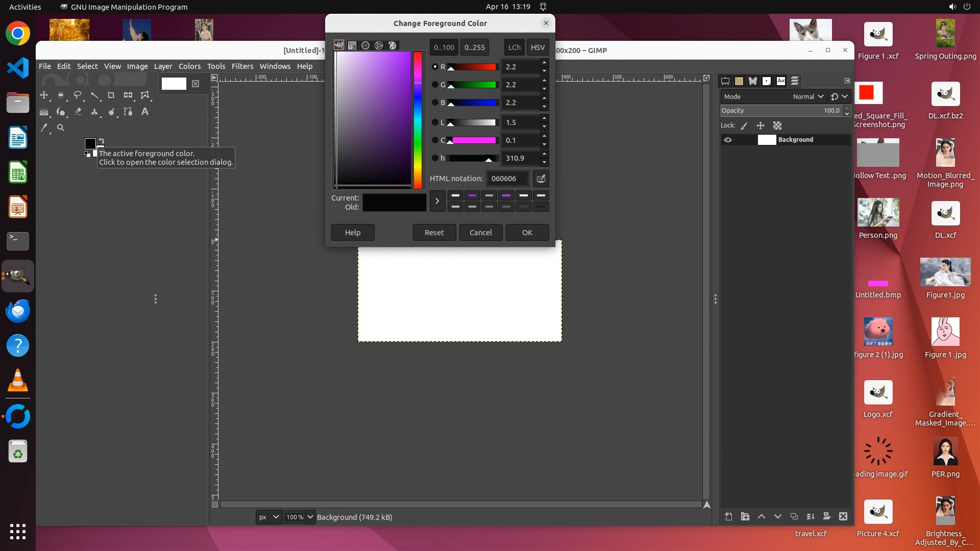This screenshot has height=551, width=980.
Task: Select the Zoom magnifier tool
Action: (61, 128)
